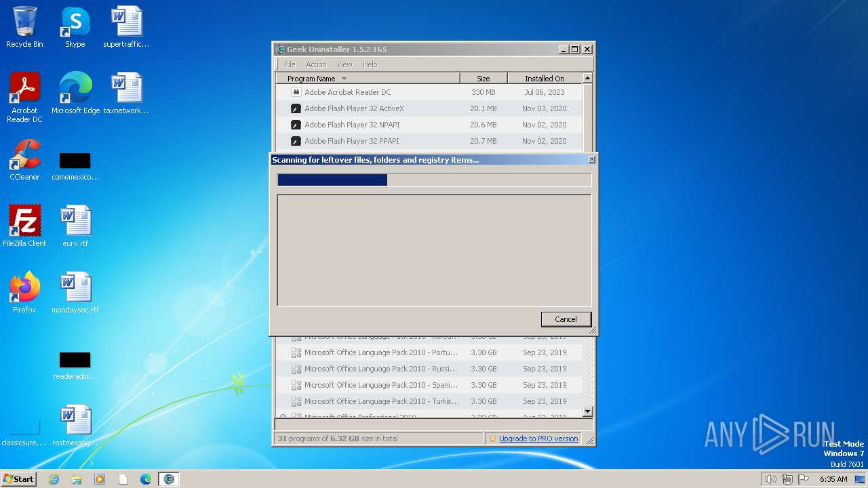Select Adobe Flash Player 32 ActiveX icon
Viewport: 868px width, 488px height.
point(296,108)
